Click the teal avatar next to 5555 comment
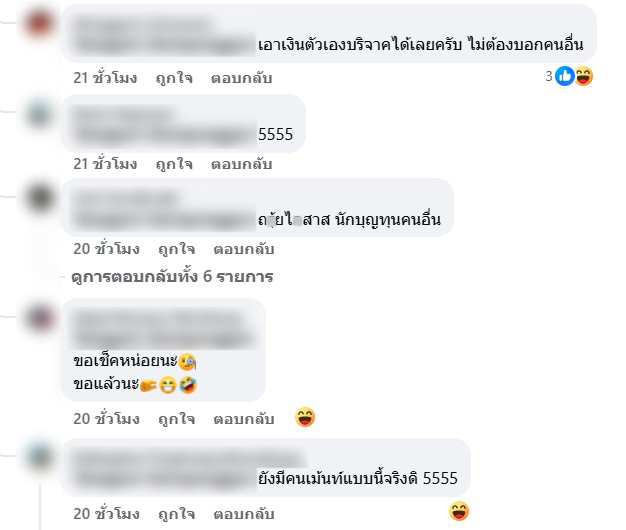This screenshot has width=626, height=530. pyautogui.click(x=40, y=113)
